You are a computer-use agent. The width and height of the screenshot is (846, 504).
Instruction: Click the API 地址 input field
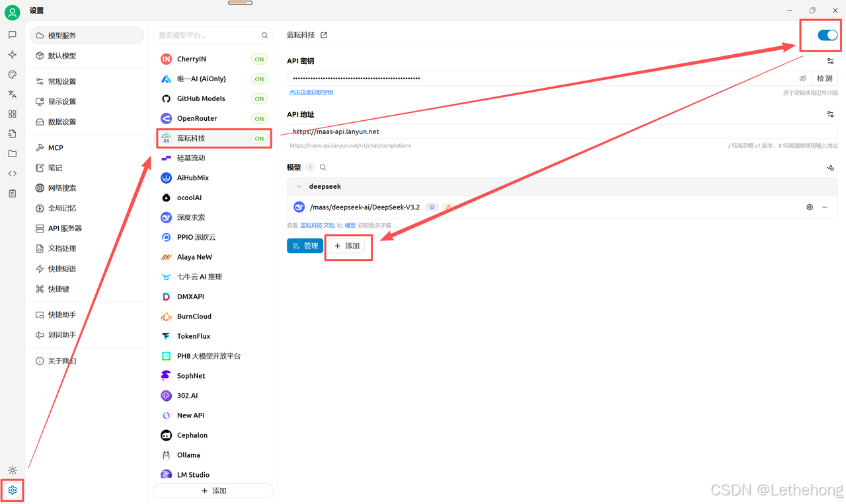tap(562, 131)
